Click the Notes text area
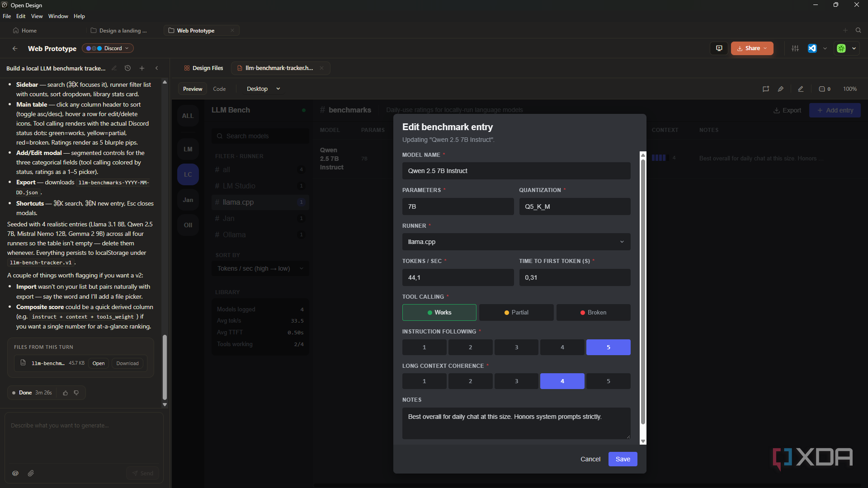This screenshot has height=488, width=868. click(x=516, y=423)
